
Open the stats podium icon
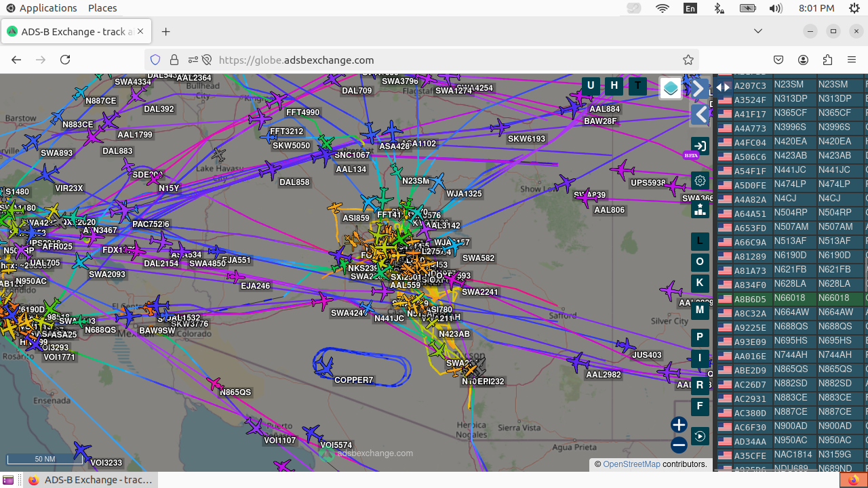(x=700, y=209)
